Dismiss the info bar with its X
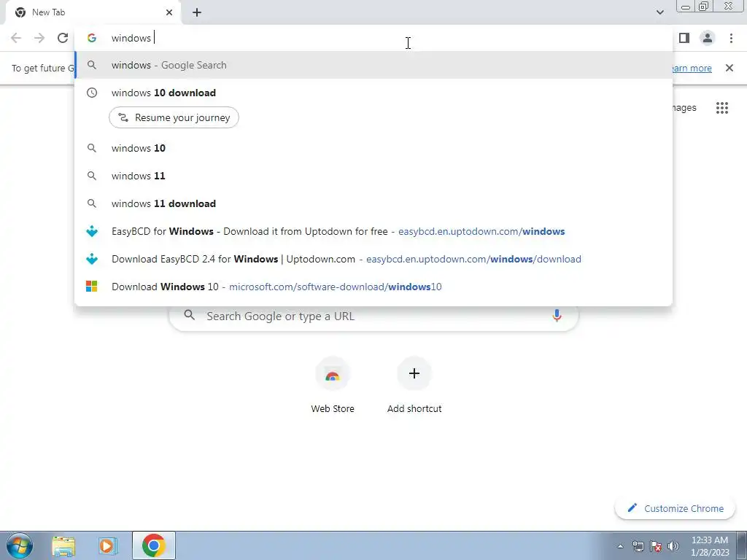Screen dimensions: 747x560 729,68
